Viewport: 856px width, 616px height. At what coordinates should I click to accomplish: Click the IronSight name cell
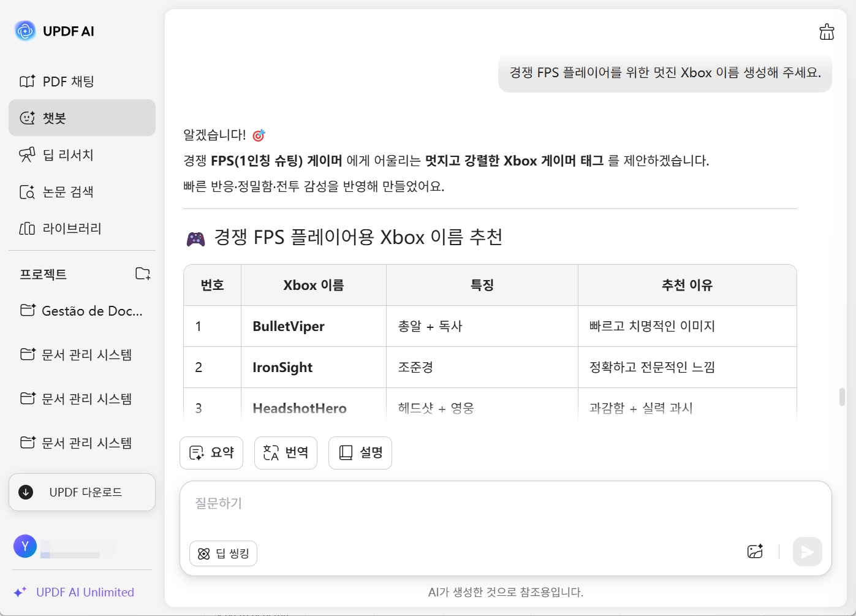pyautogui.click(x=314, y=367)
